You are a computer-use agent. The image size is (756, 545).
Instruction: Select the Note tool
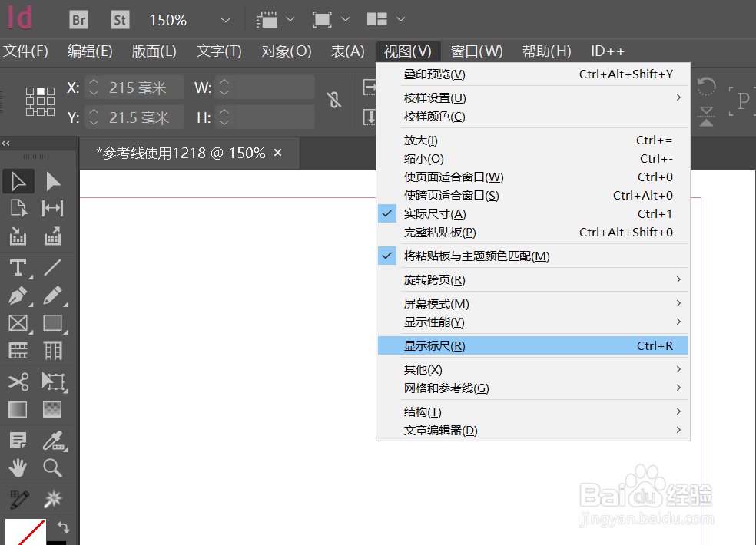click(x=18, y=441)
